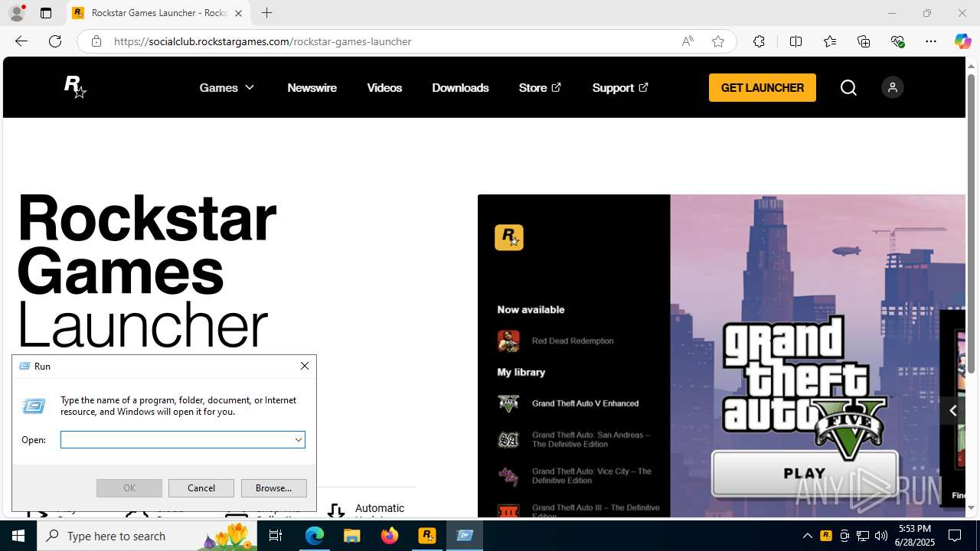The height and width of the screenshot is (551, 980).
Task: Close the Run dialog with X
Action: (305, 366)
